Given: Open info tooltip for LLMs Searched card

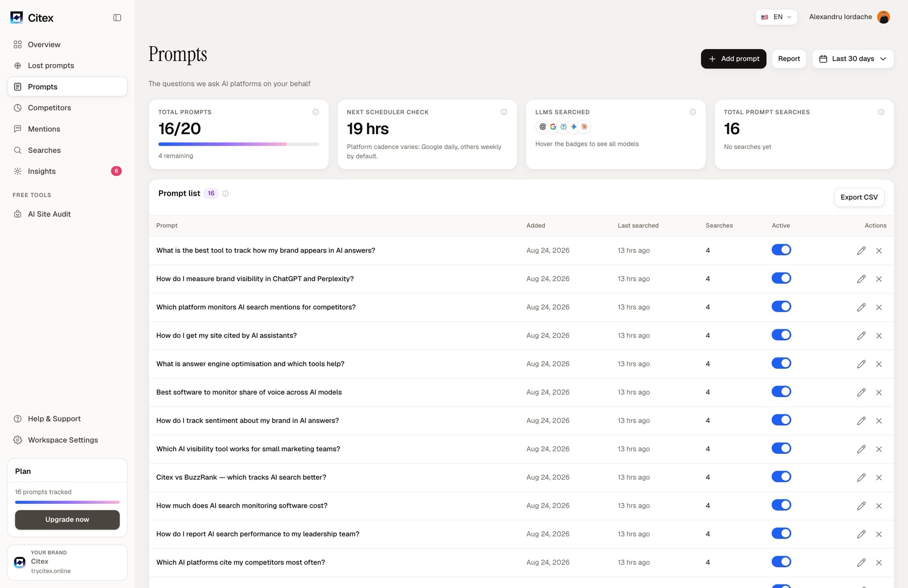Looking at the screenshot, I should tap(692, 112).
